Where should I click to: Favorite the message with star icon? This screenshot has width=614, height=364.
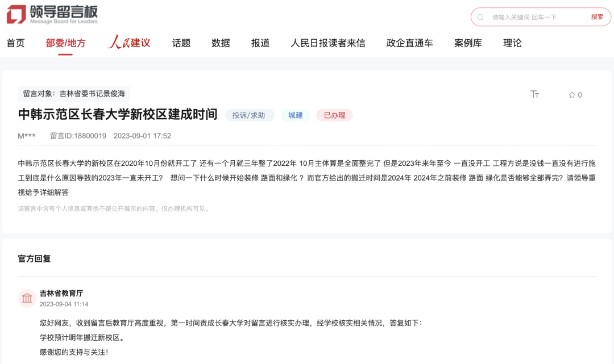572,95
